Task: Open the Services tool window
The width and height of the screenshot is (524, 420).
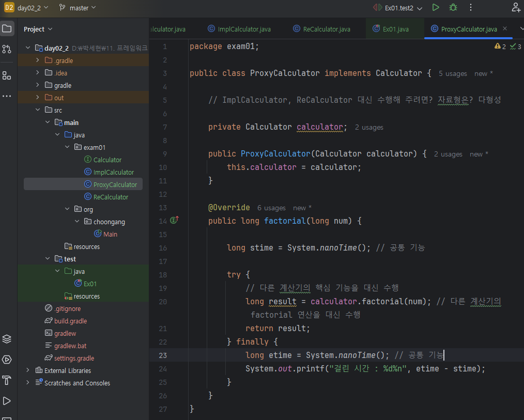Action: pyautogui.click(x=7, y=360)
